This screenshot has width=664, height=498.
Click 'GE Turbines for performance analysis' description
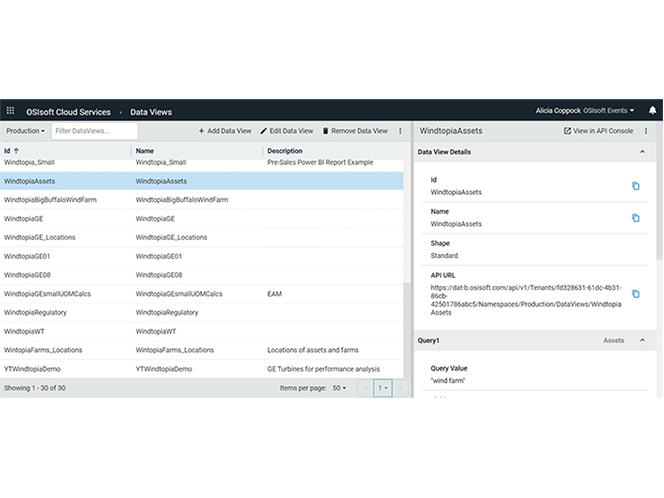tap(324, 369)
